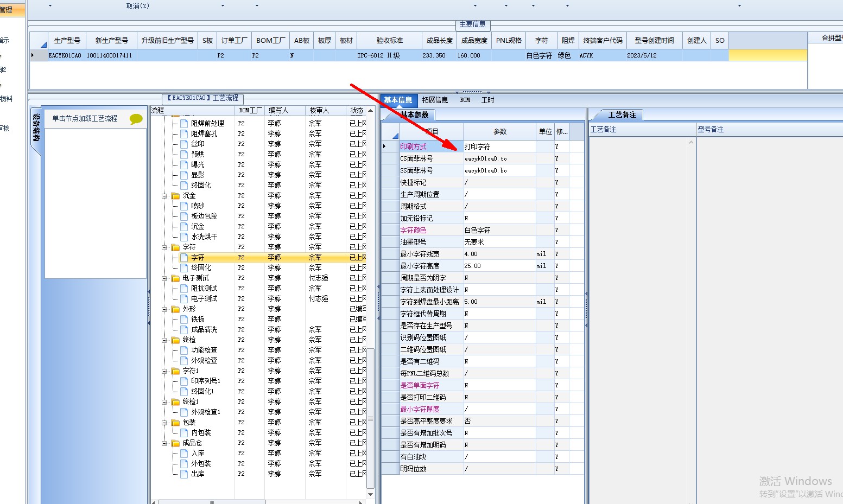Click the 成品仓 folder icon
Viewport: 843px width, 504px height.
tap(175, 443)
